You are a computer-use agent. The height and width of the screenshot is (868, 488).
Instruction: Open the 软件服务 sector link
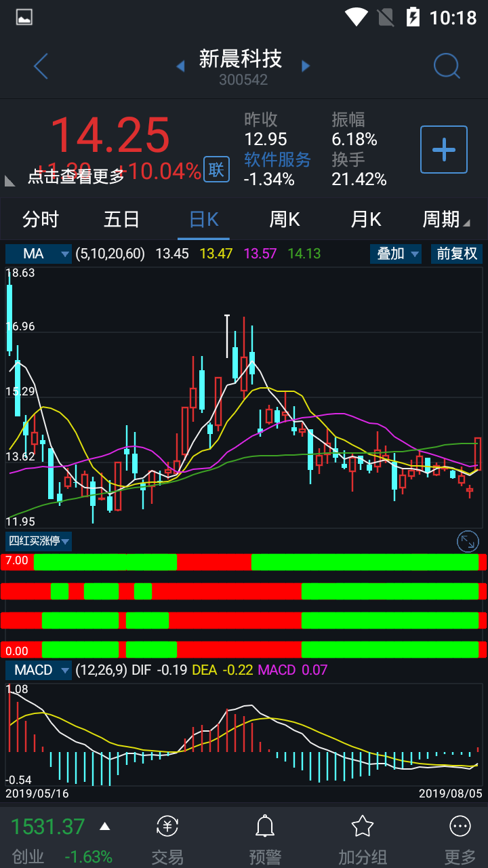[277, 159]
